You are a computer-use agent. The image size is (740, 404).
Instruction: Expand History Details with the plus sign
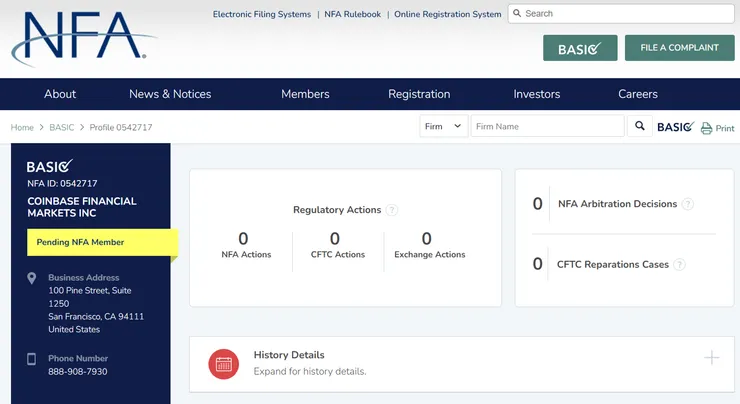(x=711, y=358)
